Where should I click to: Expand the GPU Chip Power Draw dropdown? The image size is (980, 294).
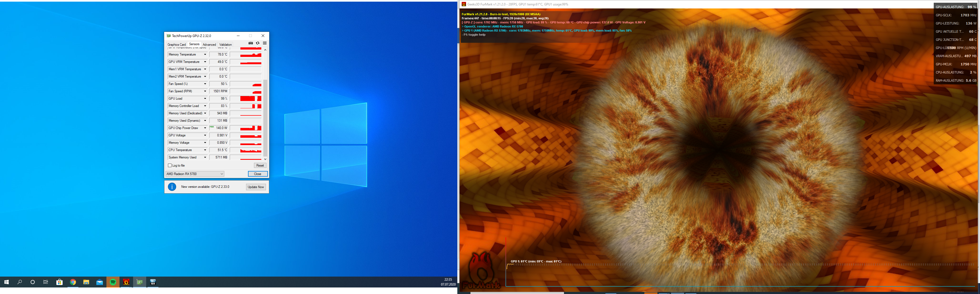[205, 128]
